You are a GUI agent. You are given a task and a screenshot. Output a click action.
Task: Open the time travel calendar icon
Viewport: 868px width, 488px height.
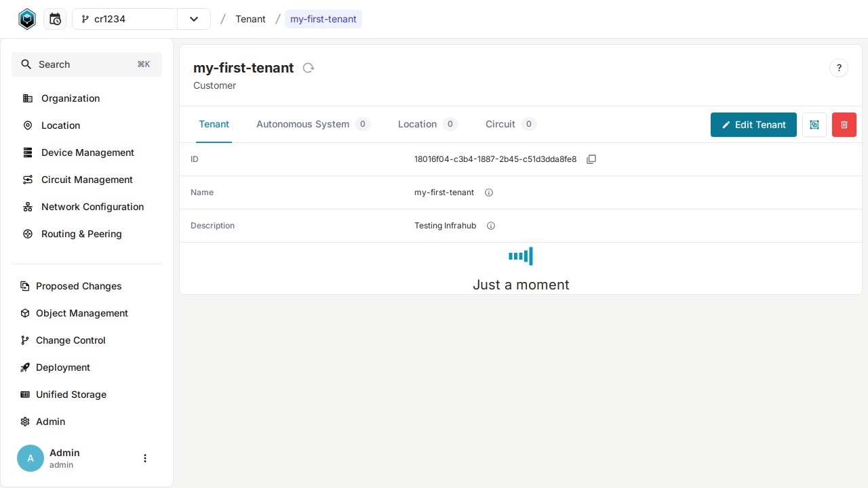[x=55, y=18]
